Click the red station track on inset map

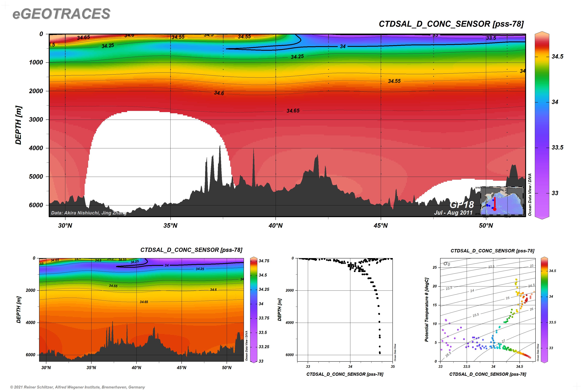[495, 204]
